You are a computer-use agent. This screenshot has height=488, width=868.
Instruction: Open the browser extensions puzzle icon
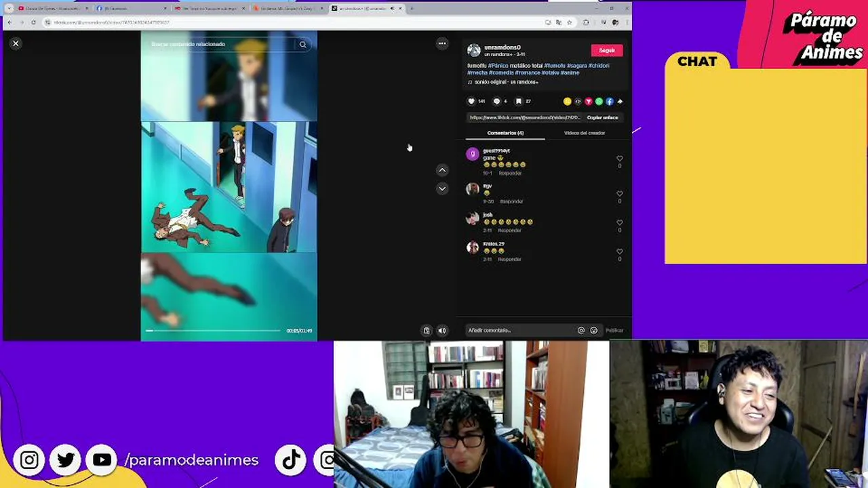[586, 22]
